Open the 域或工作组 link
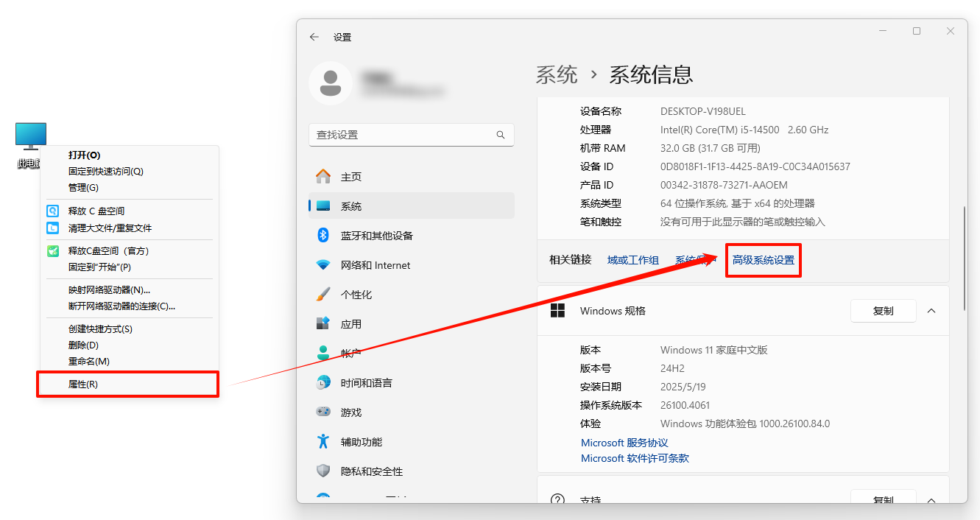This screenshot has width=980, height=520. 632,260
